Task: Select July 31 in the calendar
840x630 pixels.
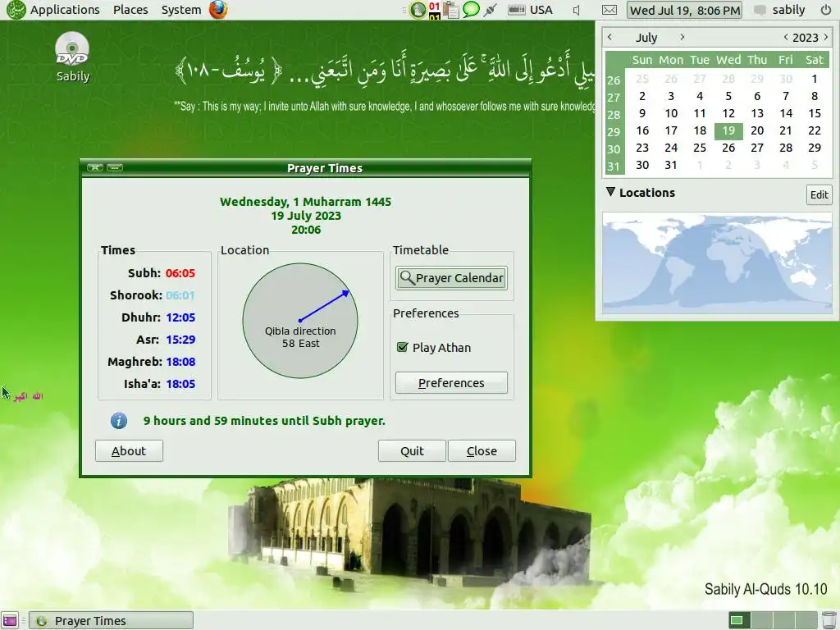Action: [x=671, y=165]
